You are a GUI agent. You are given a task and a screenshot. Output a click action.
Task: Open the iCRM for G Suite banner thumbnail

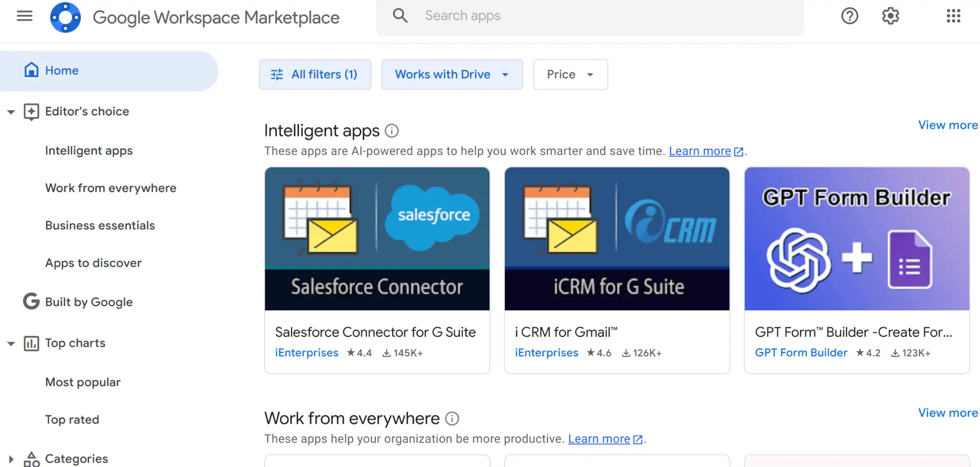[617, 239]
